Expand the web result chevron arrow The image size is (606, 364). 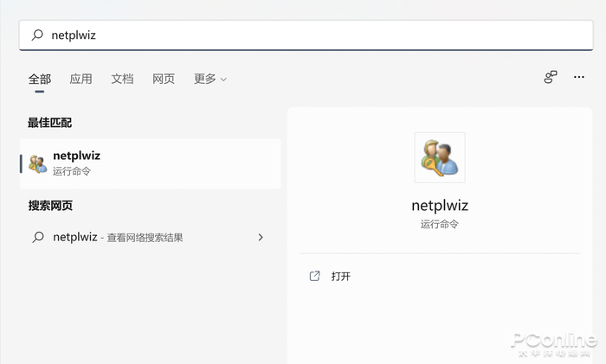click(261, 237)
